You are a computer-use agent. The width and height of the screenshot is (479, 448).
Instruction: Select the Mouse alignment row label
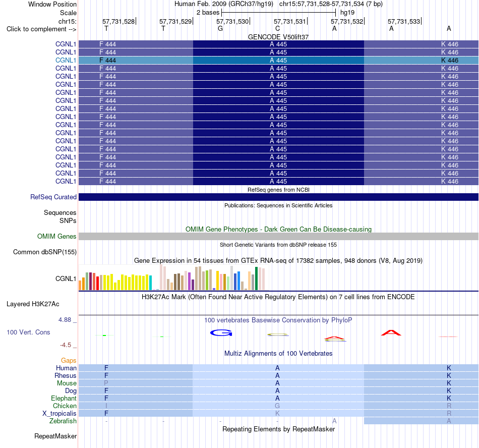click(67, 383)
